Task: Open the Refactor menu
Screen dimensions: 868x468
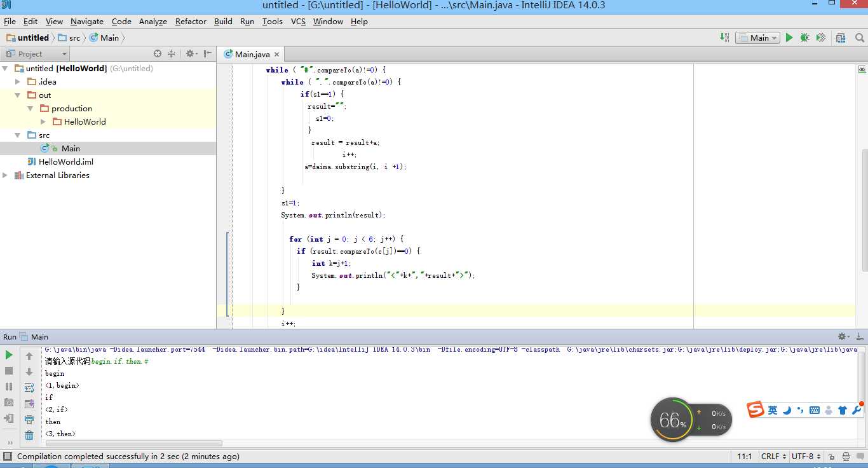Action: click(191, 21)
